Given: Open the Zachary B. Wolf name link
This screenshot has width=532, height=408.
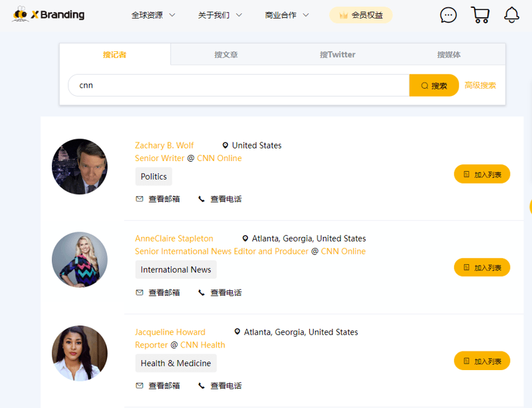Looking at the screenshot, I should pos(164,145).
